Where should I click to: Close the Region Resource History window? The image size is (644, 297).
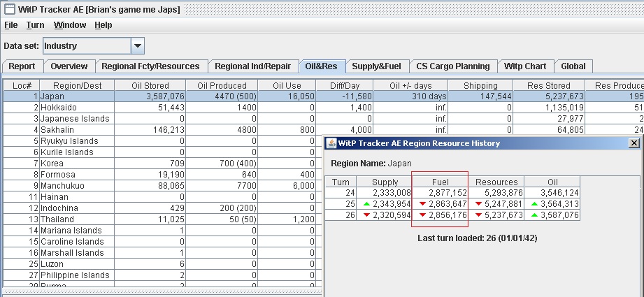pyautogui.click(x=634, y=143)
